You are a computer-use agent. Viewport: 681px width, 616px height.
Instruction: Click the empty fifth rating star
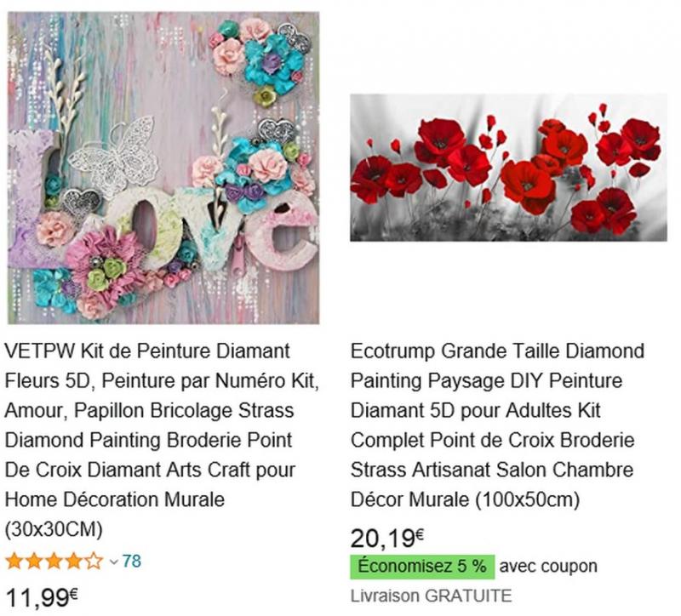pos(94,562)
